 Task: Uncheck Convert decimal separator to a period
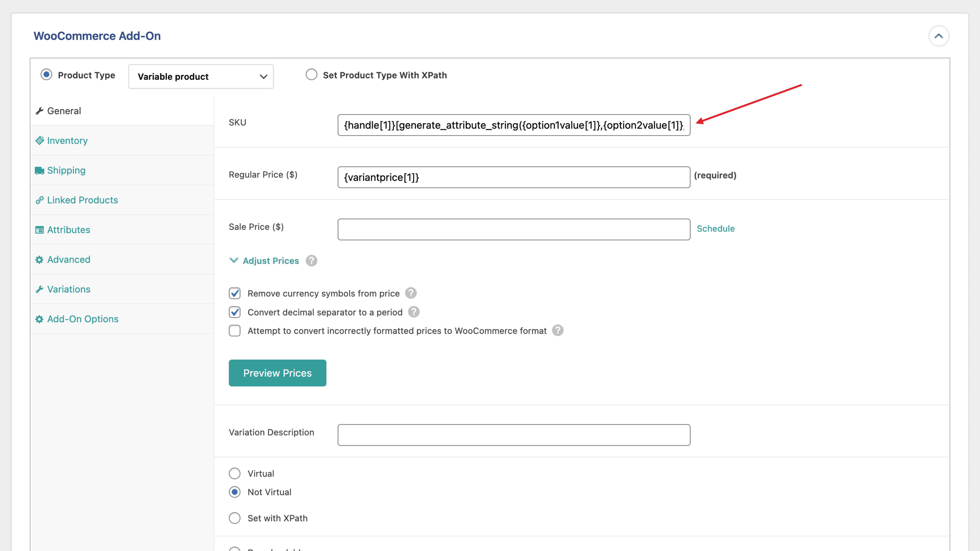235,312
